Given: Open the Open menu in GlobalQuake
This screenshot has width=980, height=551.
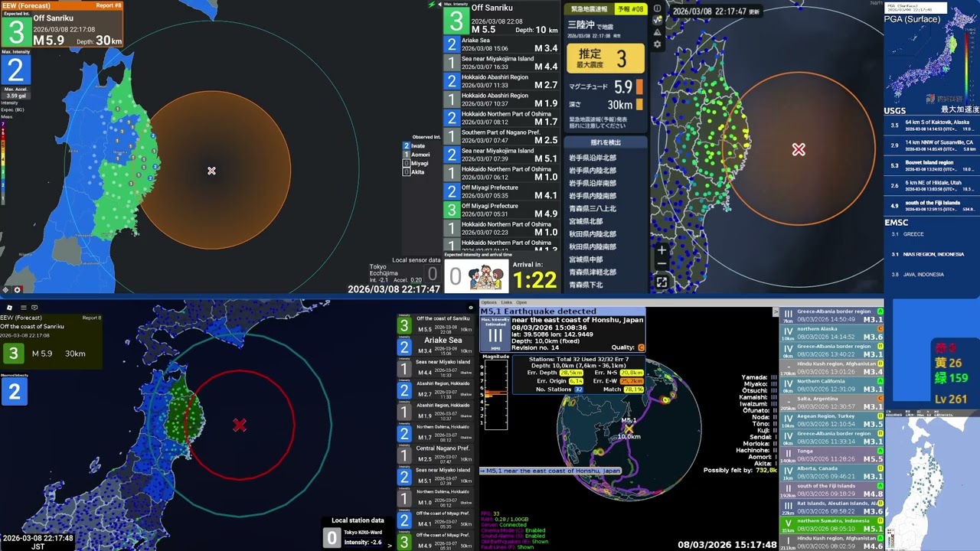Looking at the screenshot, I should tap(521, 302).
